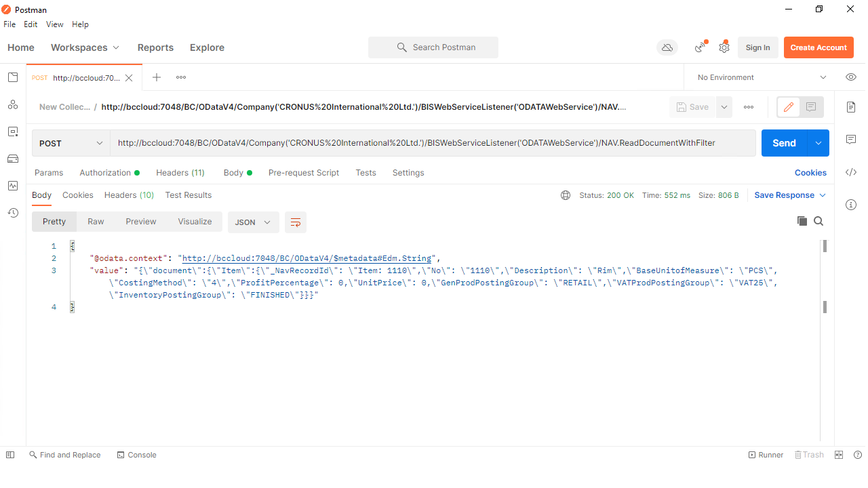Open Mock Servers sidebar icon
The width and height of the screenshot is (868, 488).
(x=13, y=159)
